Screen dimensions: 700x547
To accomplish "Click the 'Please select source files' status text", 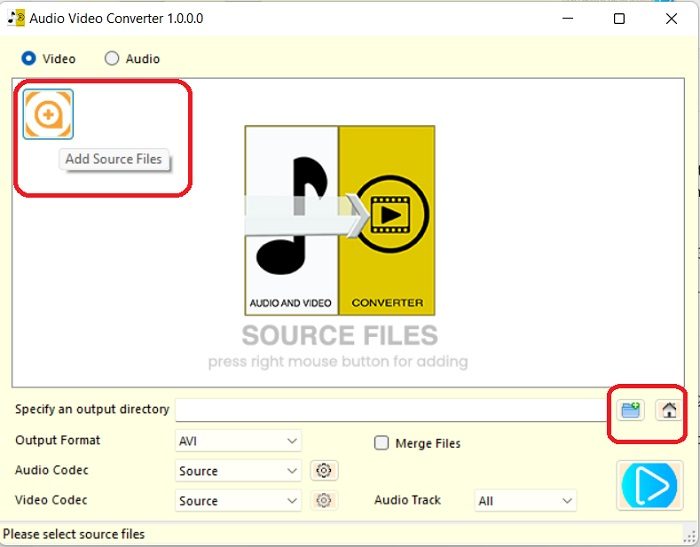I will tap(74, 534).
